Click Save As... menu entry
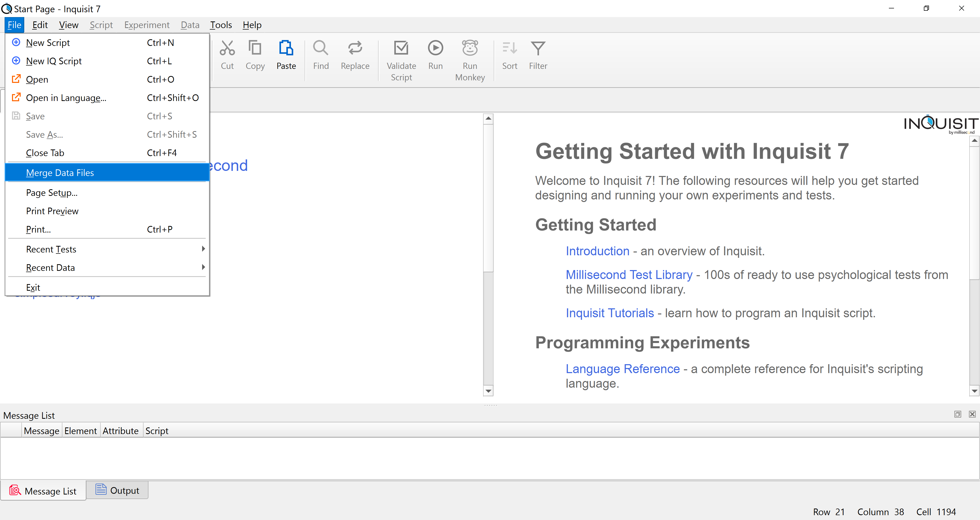This screenshot has height=520, width=980. [107, 134]
